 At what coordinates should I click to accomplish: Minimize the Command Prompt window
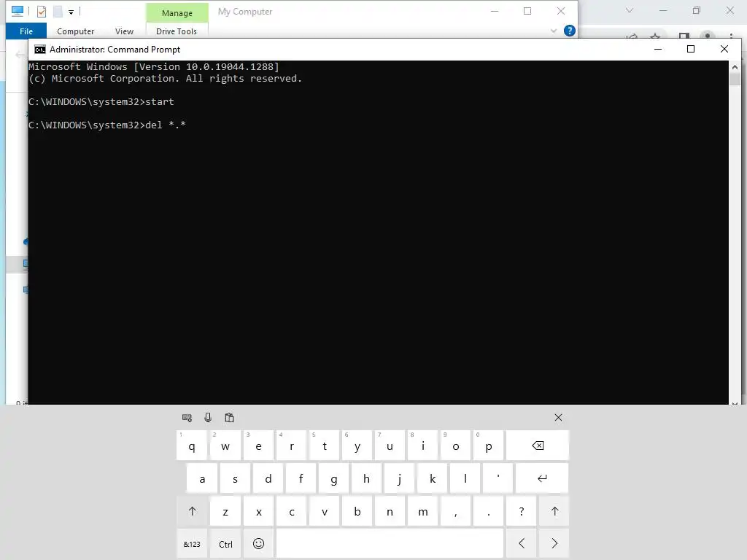658,49
